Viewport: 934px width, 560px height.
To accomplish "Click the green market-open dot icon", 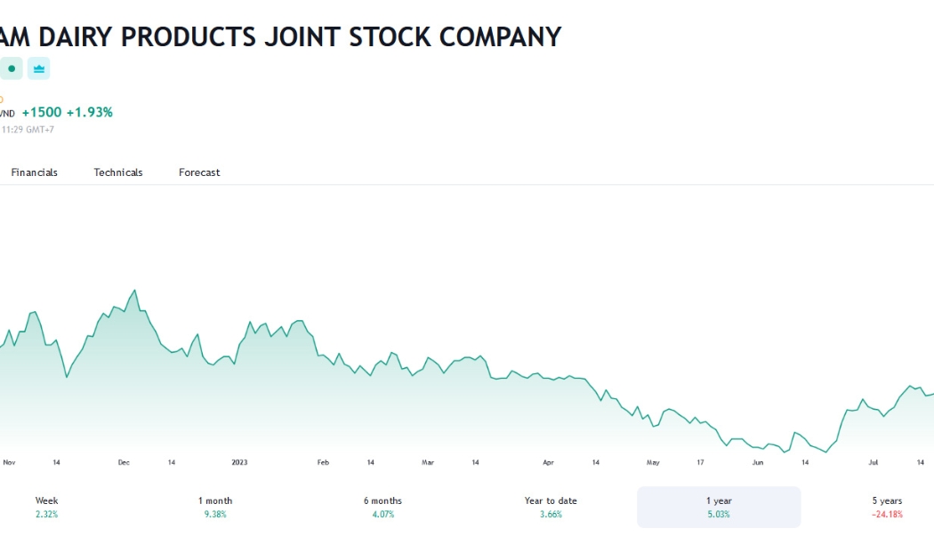I will tap(11, 68).
